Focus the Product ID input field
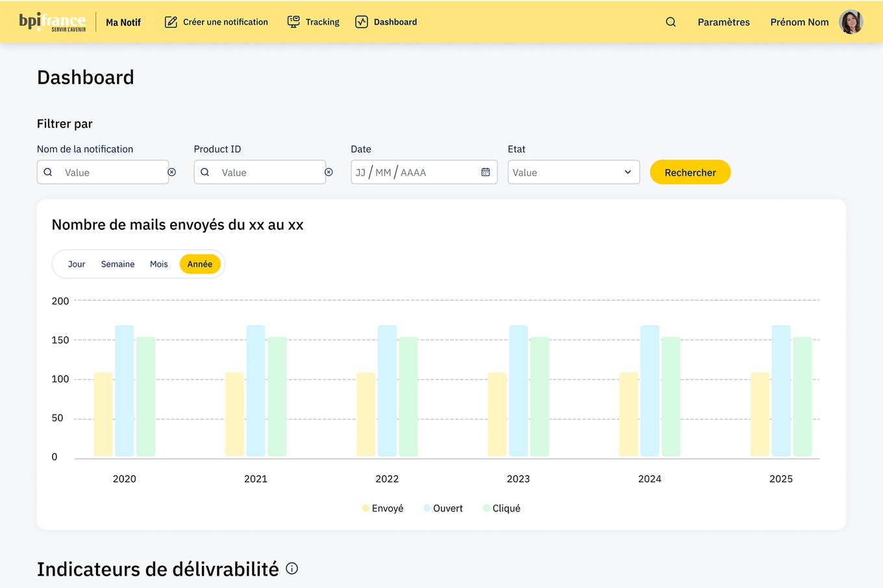 point(260,172)
